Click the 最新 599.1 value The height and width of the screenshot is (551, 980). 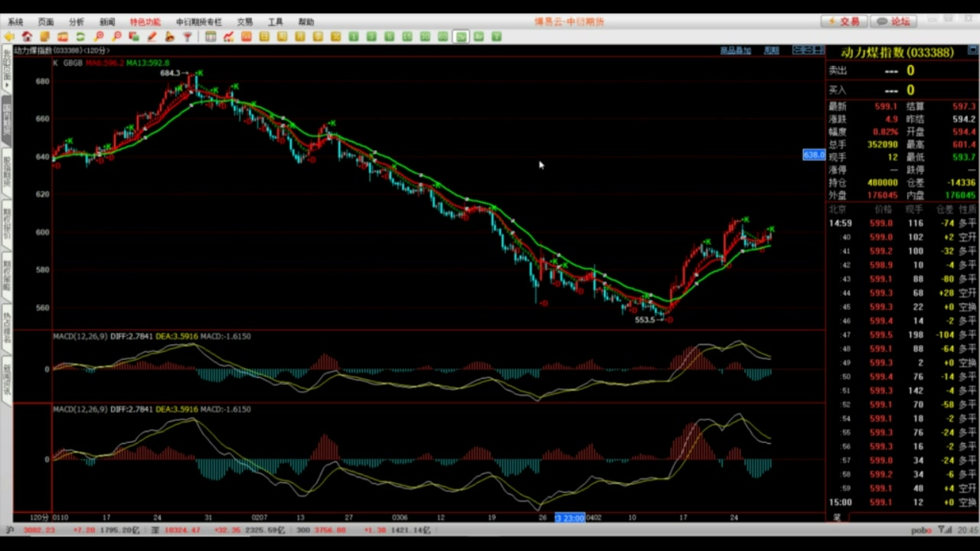point(886,107)
